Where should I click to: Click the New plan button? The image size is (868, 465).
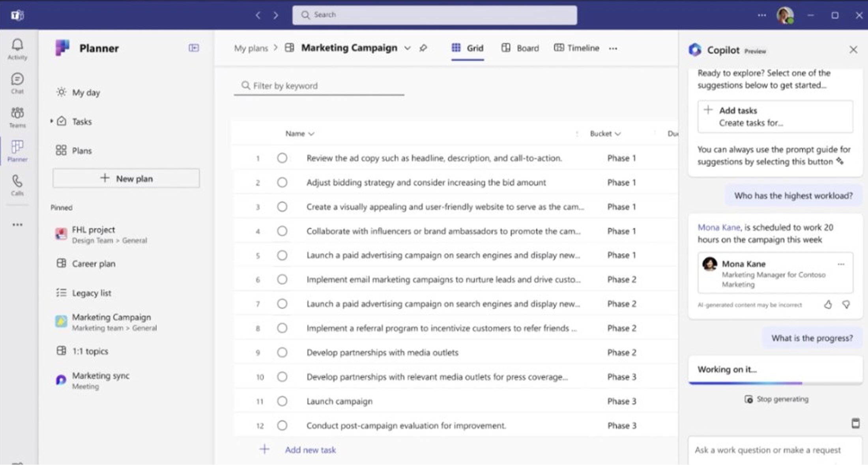click(x=126, y=178)
